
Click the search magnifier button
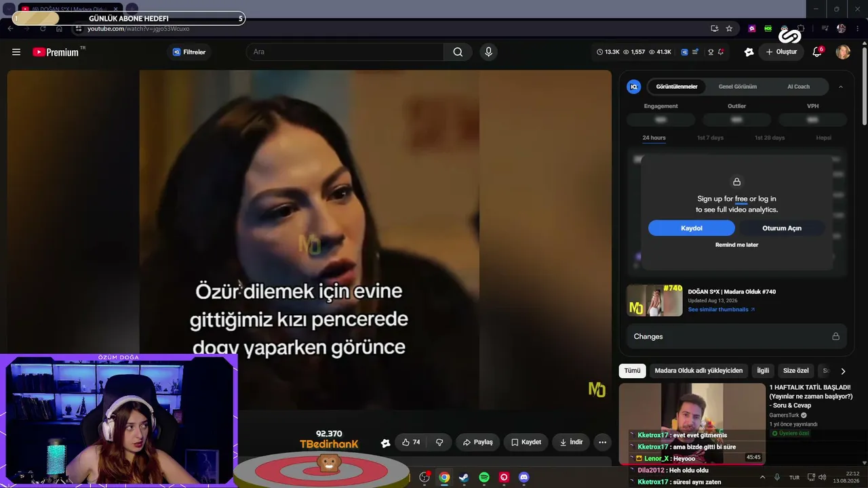[458, 52]
